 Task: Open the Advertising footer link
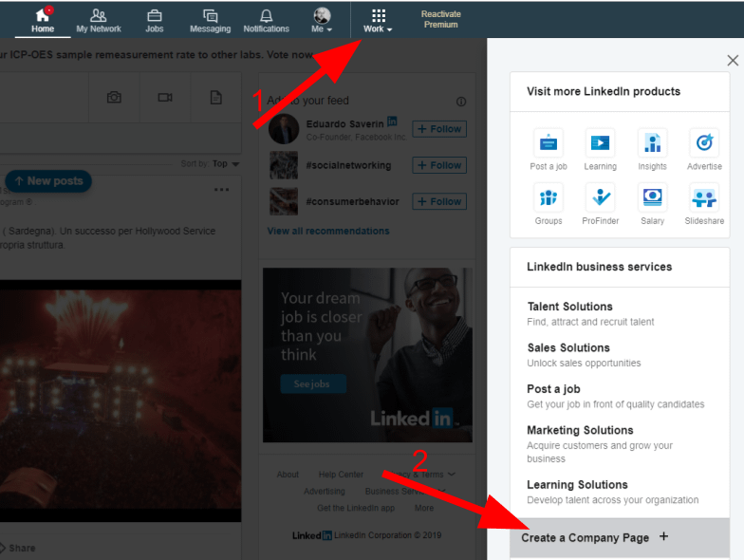(325, 492)
